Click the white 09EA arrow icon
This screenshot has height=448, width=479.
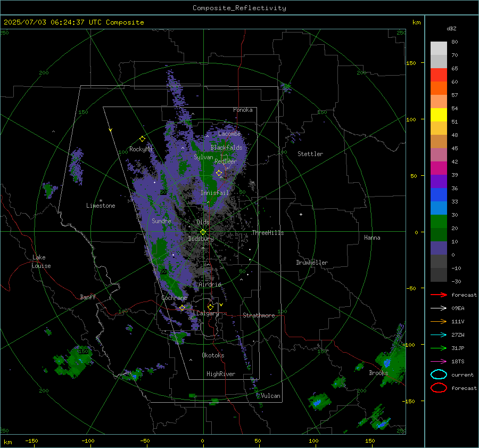439,308
